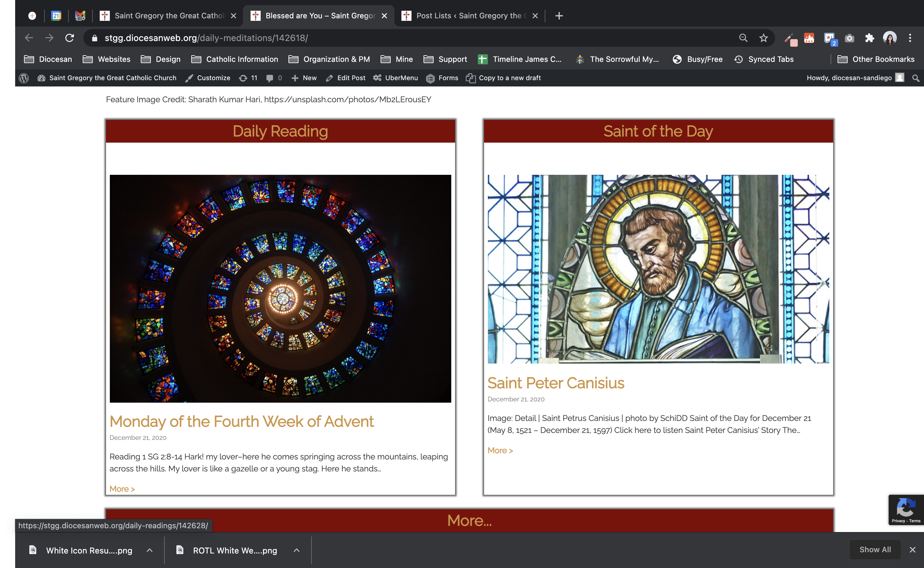Image resolution: width=924 pixels, height=568 pixels.
Task: Click Show All downloads button
Action: tap(875, 550)
